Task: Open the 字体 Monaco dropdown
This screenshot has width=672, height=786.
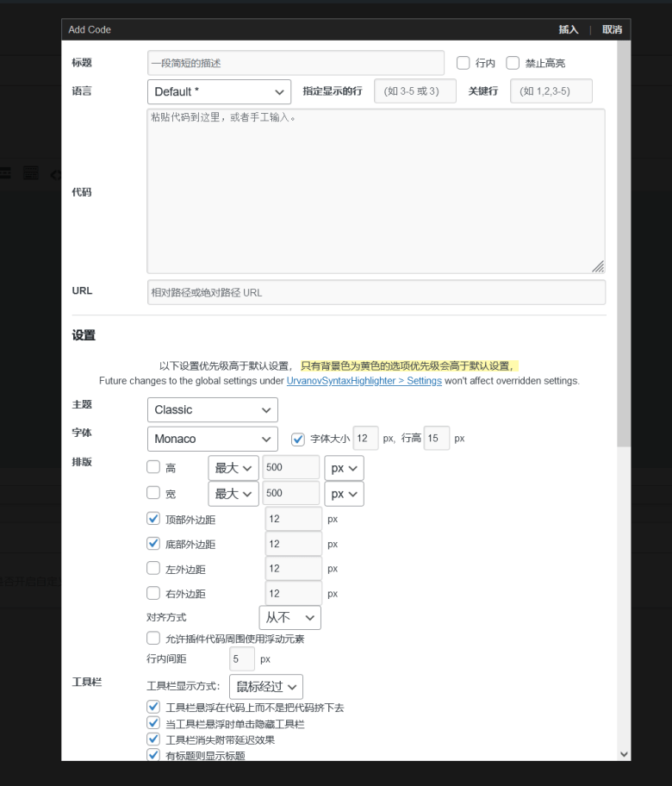Action: tap(213, 440)
